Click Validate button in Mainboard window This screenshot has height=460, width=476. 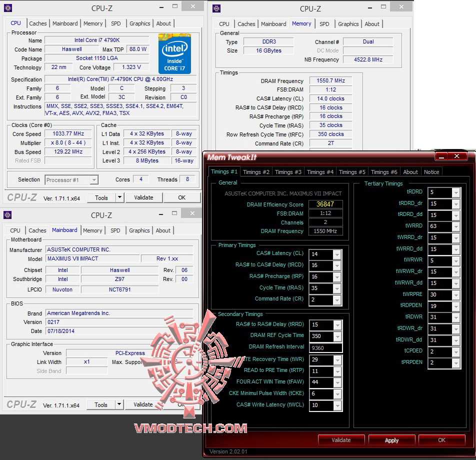pos(143,404)
